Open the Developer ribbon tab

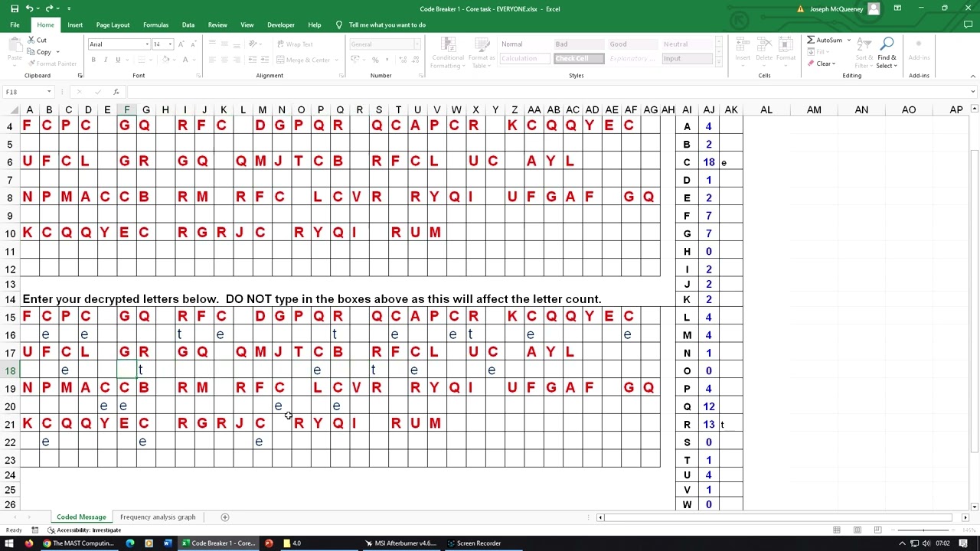click(x=281, y=25)
